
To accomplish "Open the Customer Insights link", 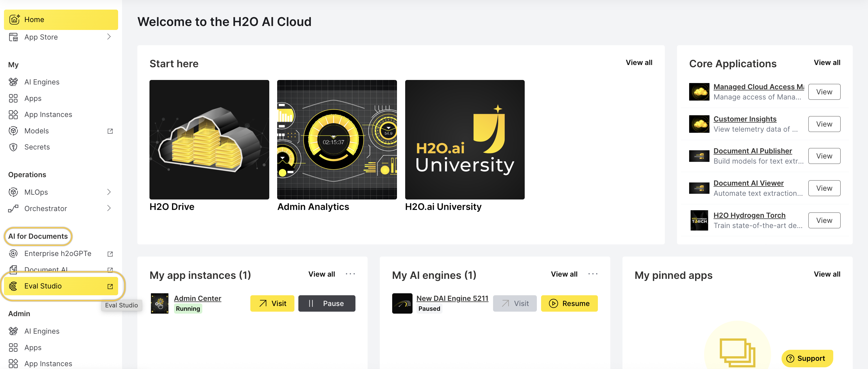I will click(x=745, y=119).
